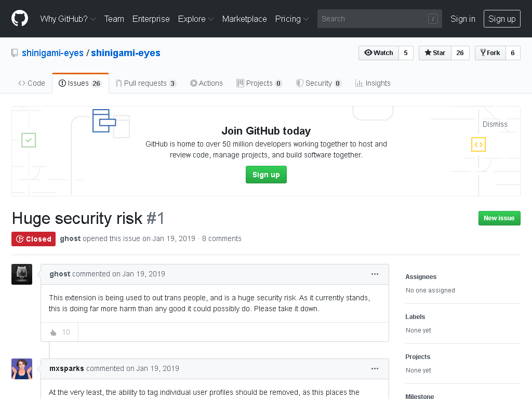The height and width of the screenshot is (399, 532).
Task: Click mxsparks profile avatar
Action: (x=22, y=369)
